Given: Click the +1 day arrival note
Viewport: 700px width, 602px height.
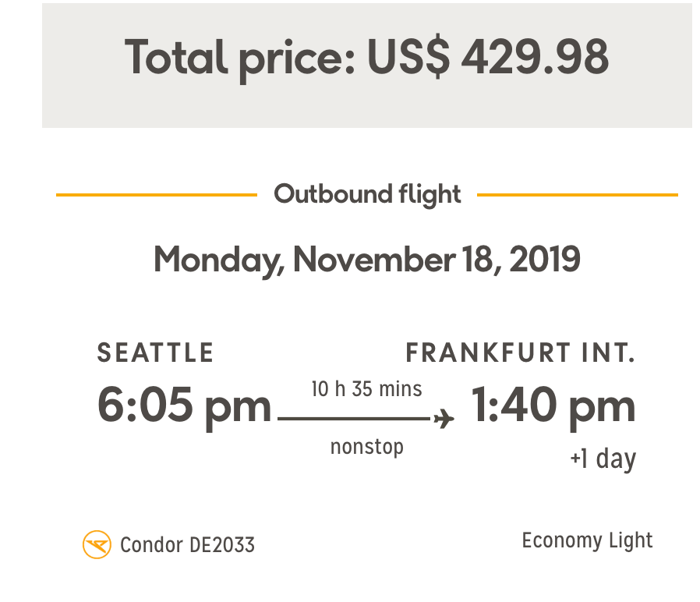Looking at the screenshot, I should [x=603, y=459].
